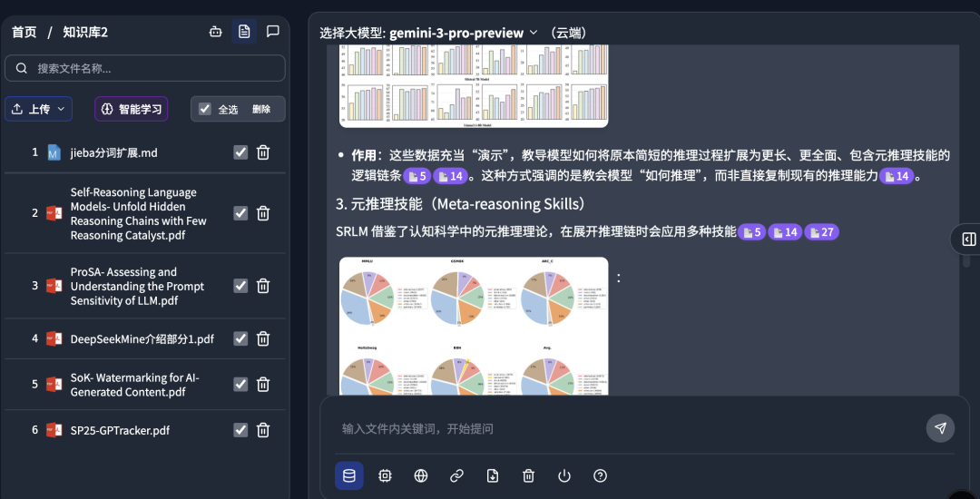Delete DeepSeekMine介绍部分1.pdf with trash icon

[263, 338]
